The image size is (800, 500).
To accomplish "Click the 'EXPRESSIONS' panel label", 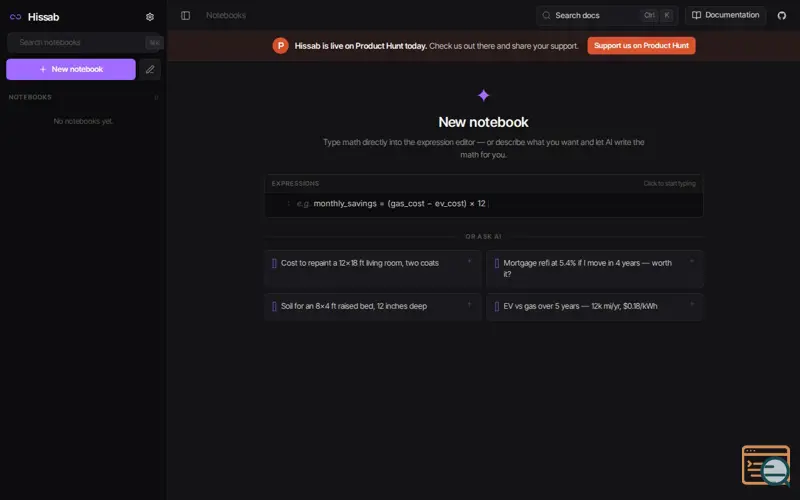I will (295, 184).
